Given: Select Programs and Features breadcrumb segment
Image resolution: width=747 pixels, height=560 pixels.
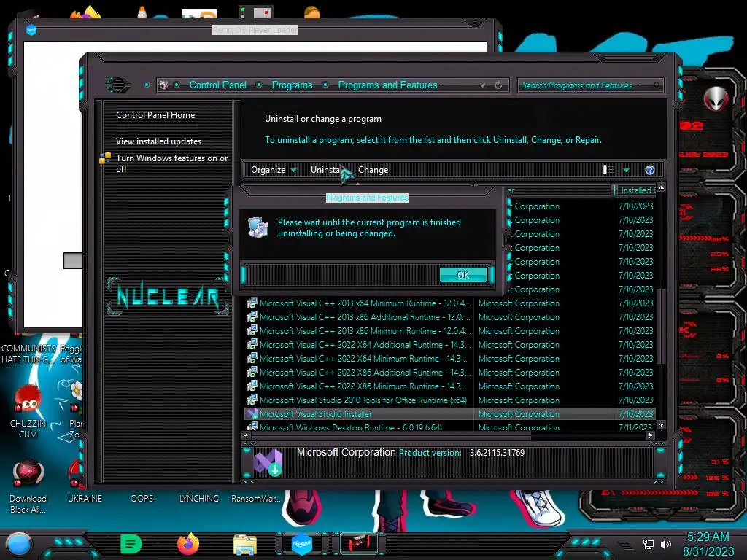Looking at the screenshot, I should [387, 85].
